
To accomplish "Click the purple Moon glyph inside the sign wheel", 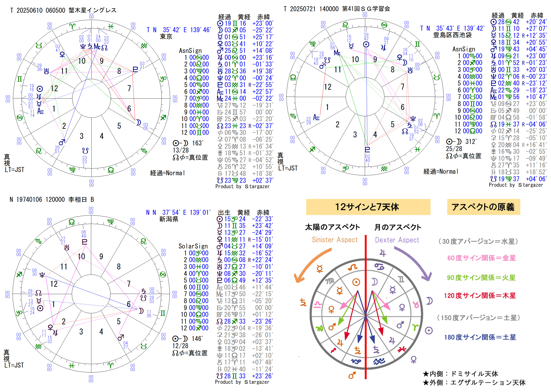I will click(x=374, y=282).
